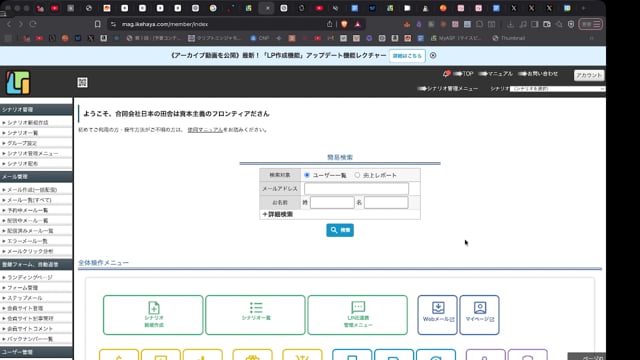Open バックナンバー一覧 in the sidebar
This screenshot has height=360, width=640.
[x=30, y=339]
